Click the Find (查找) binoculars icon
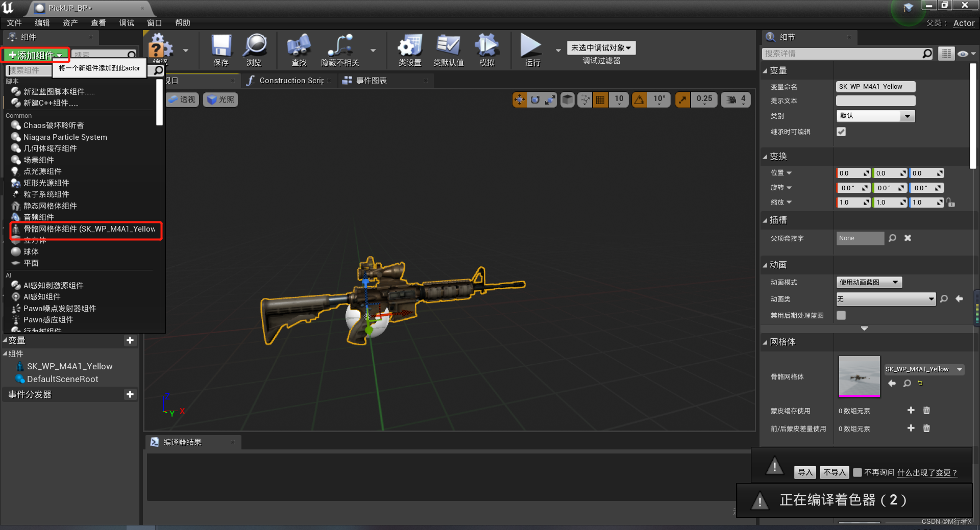 coord(299,50)
